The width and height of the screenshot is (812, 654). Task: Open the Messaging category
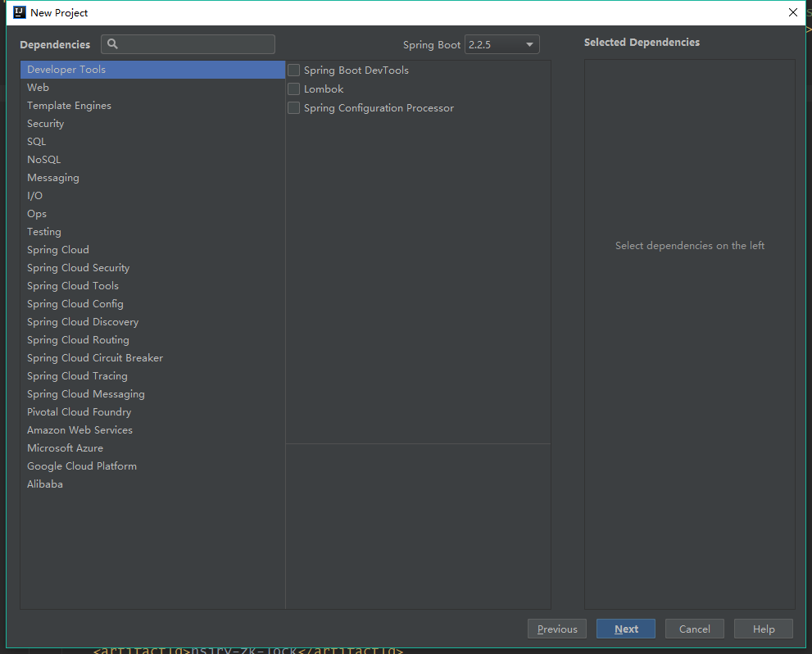coord(152,178)
